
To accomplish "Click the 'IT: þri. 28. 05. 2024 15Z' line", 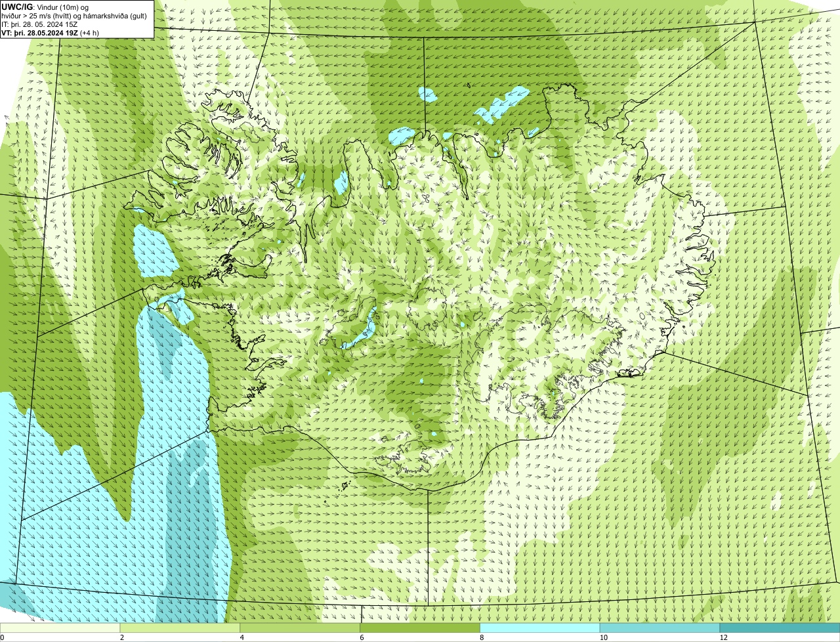I will 40,24.
